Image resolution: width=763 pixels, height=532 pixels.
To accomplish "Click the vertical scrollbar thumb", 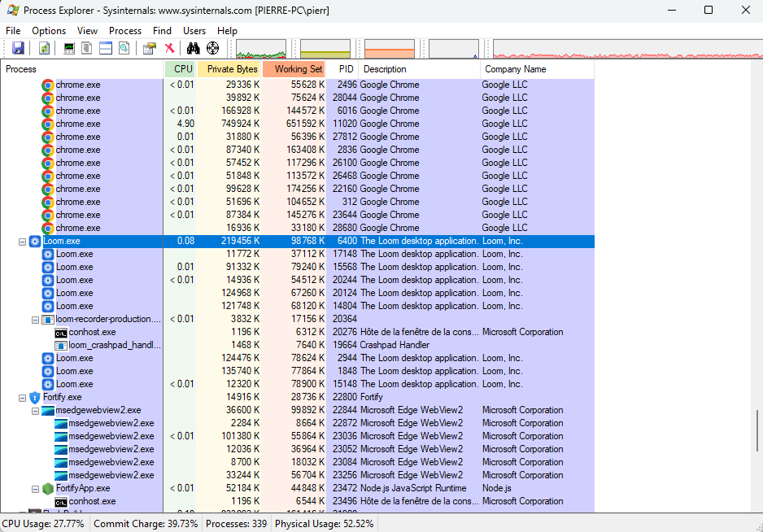I will [757, 430].
